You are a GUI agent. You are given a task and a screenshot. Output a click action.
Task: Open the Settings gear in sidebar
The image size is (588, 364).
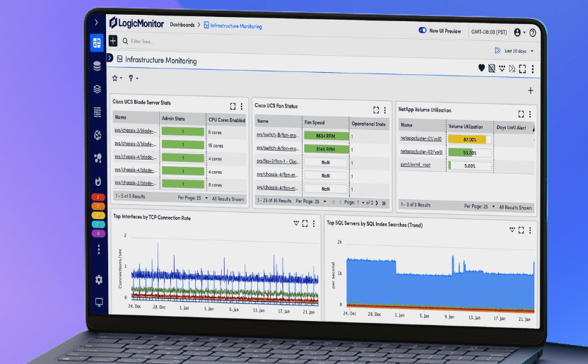tap(99, 280)
